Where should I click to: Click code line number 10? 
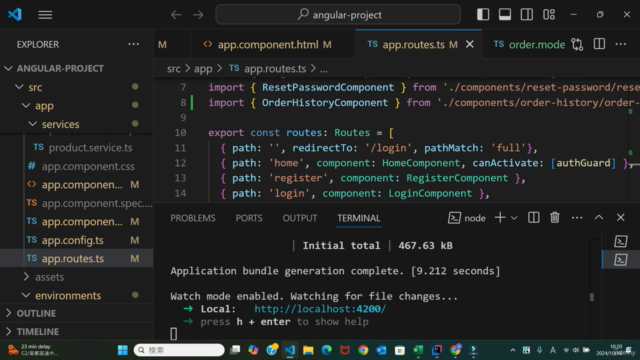point(180,133)
